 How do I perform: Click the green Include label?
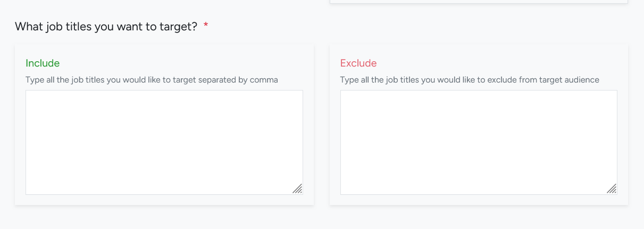point(43,63)
